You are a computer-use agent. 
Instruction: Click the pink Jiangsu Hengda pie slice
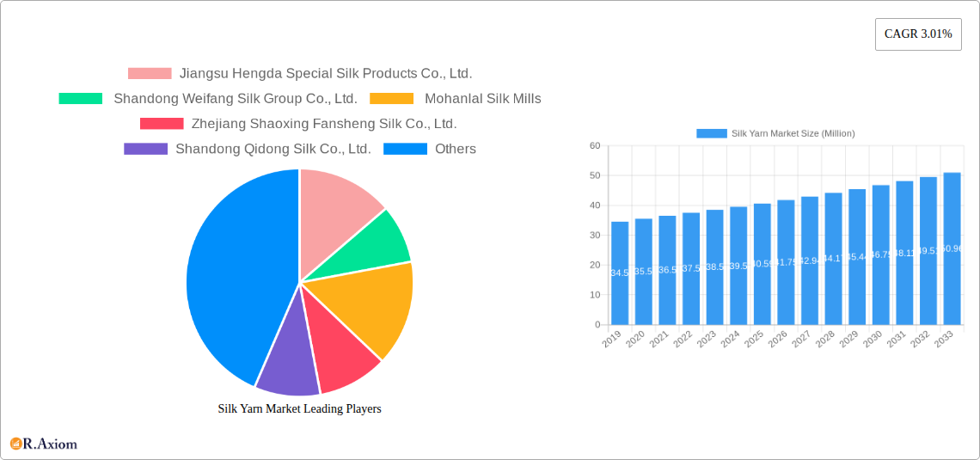coord(338,205)
